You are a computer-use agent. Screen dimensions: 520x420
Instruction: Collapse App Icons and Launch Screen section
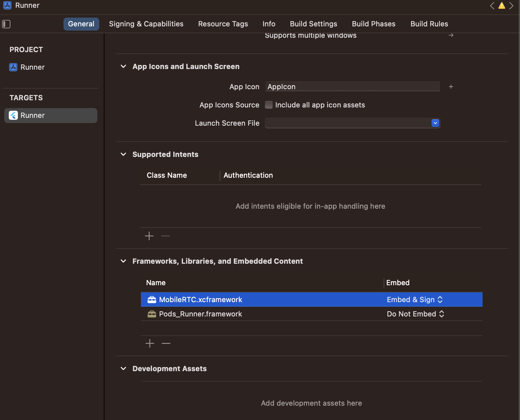tap(123, 66)
